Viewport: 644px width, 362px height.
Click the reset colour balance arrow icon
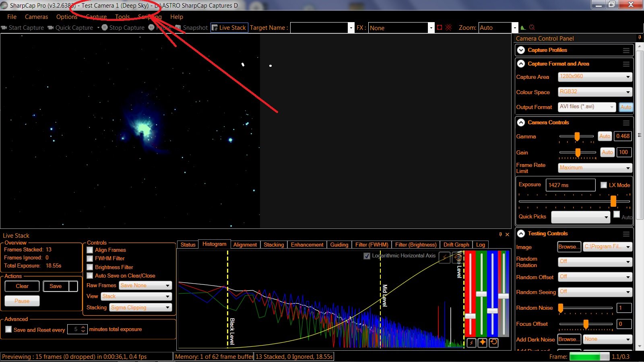493,343
